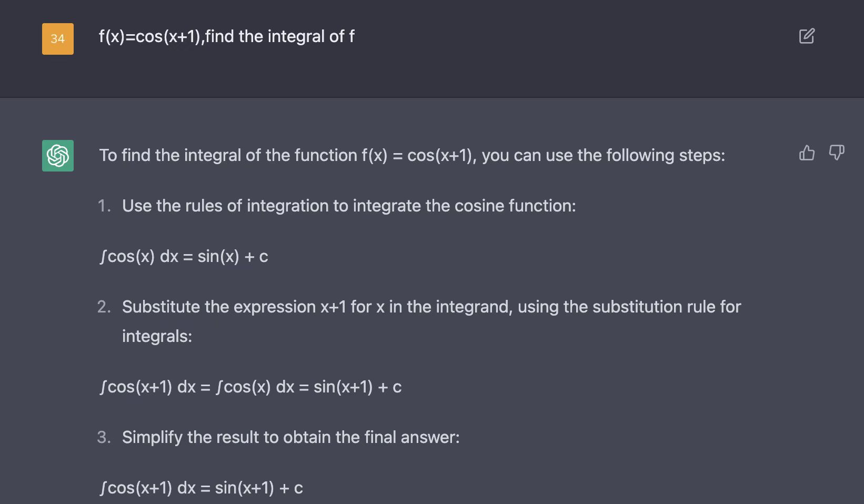Click the list number 1 marker

point(104,206)
